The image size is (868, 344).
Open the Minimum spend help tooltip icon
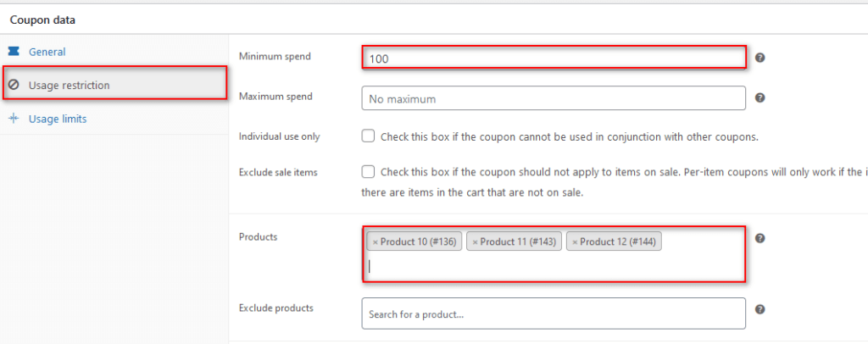(760, 58)
